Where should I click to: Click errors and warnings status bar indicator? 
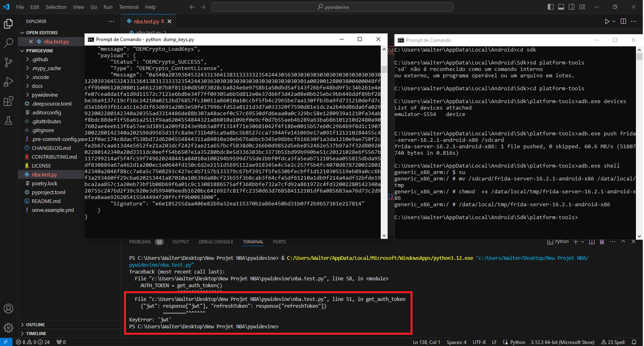[x=33, y=342]
